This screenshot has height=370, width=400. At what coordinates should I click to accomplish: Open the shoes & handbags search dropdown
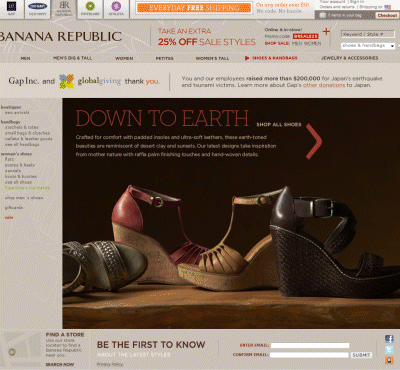coord(368,46)
